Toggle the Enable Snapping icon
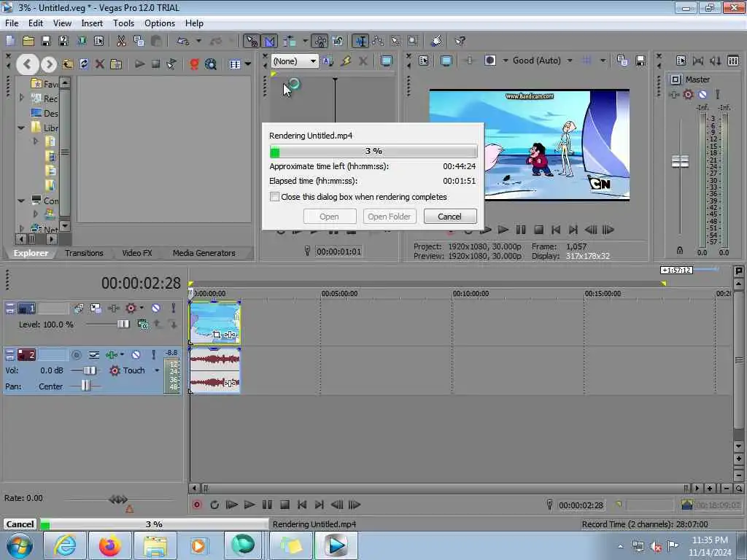Screen dimensions: 747x560 (251, 41)
